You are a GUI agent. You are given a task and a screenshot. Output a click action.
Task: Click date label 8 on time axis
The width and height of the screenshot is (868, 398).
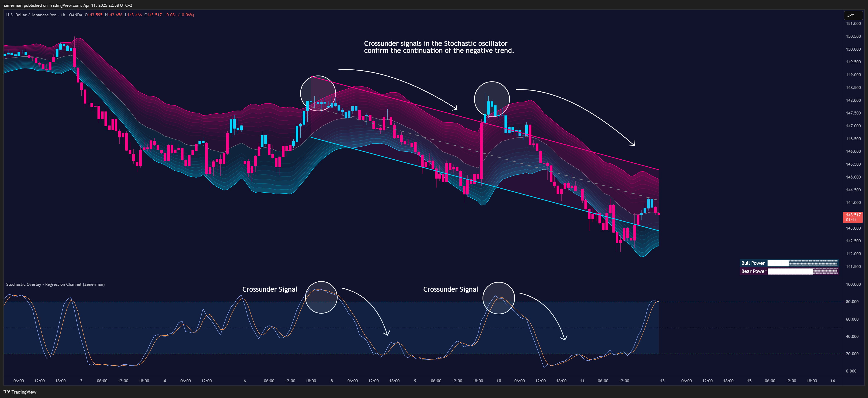[331, 381]
